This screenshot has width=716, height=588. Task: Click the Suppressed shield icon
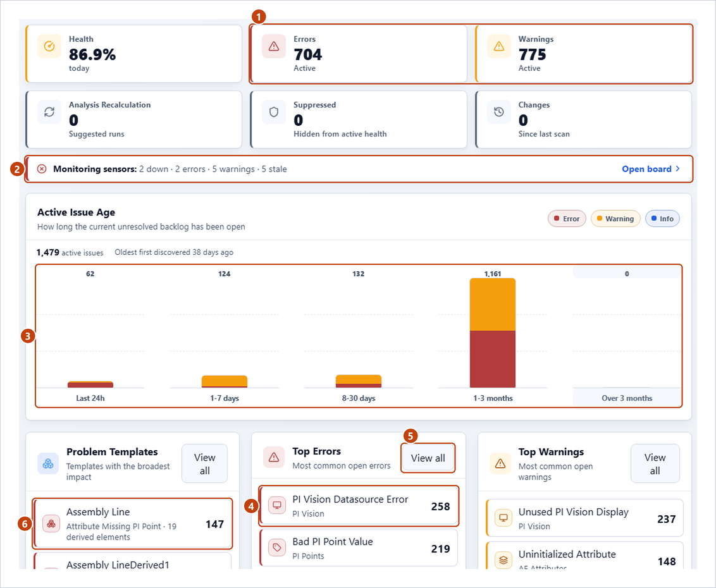pyautogui.click(x=274, y=112)
